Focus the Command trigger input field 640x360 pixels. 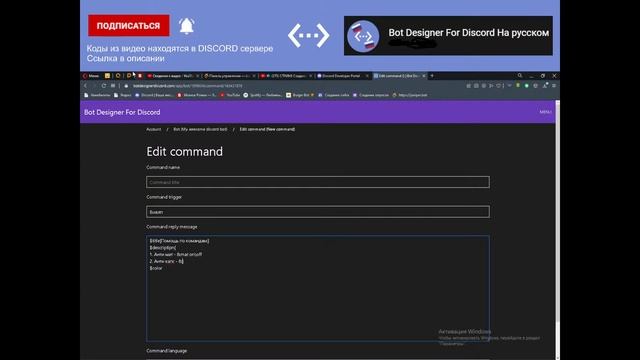[318, 212]
